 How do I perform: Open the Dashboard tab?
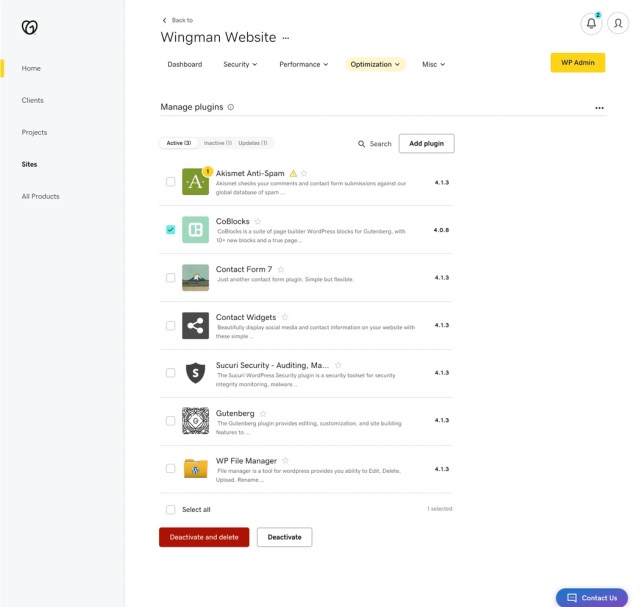184,64
